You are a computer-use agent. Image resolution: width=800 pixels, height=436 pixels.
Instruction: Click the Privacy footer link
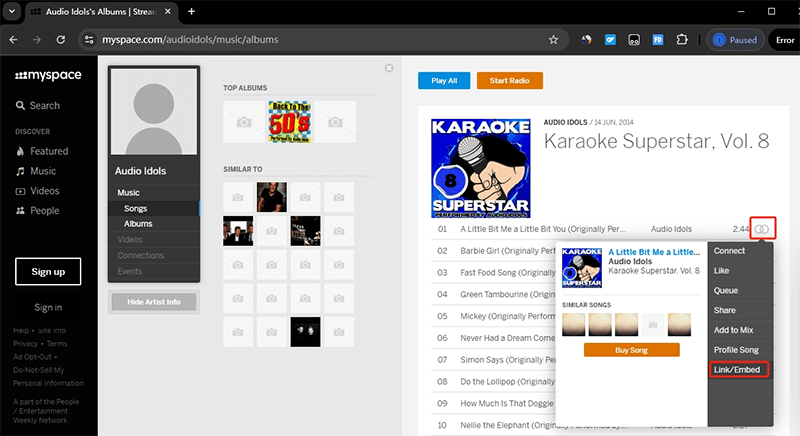pos(26,344)
